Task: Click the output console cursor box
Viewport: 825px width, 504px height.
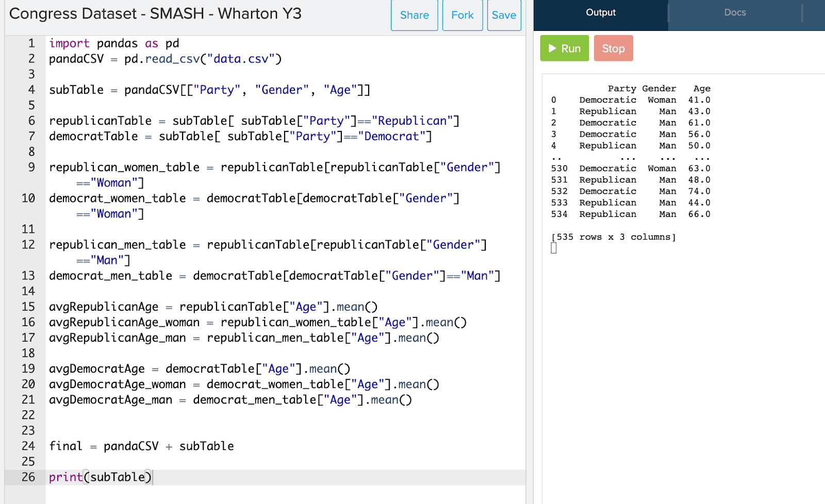Action: point(554,248)
